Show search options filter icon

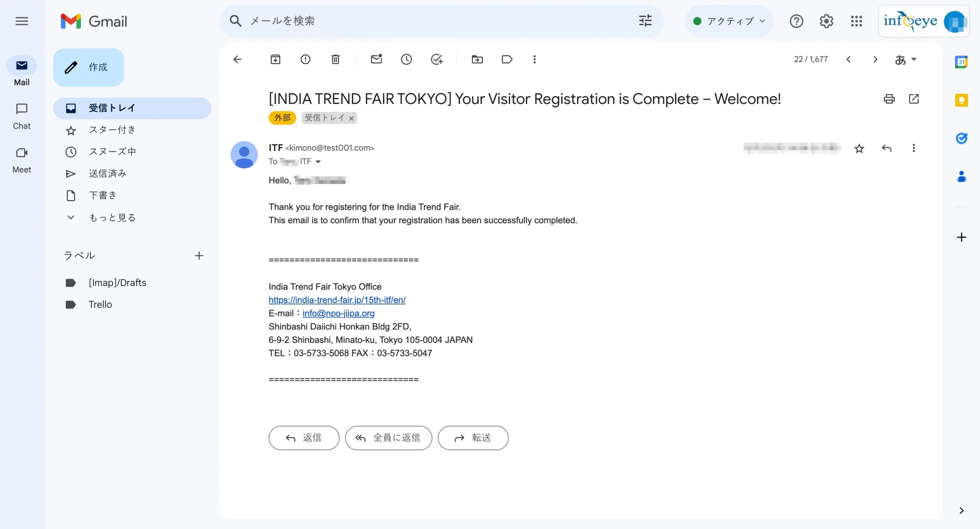(645, 21)
